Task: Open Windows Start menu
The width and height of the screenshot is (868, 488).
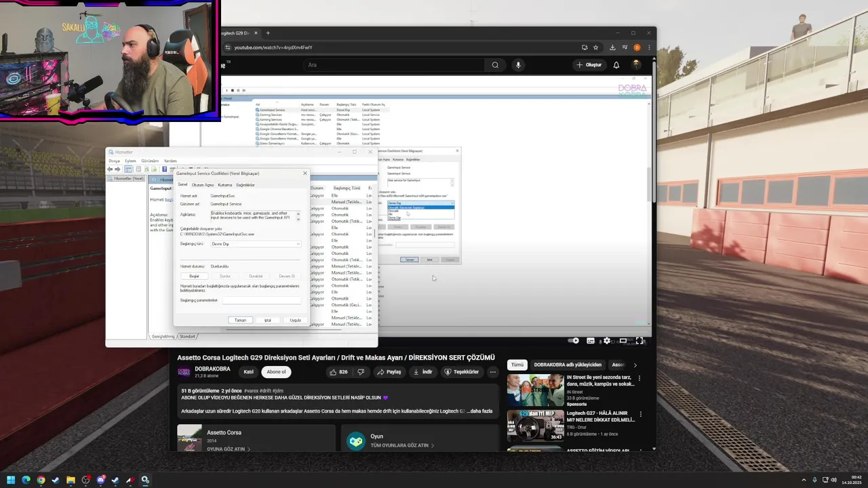Action: coord(11,480)
